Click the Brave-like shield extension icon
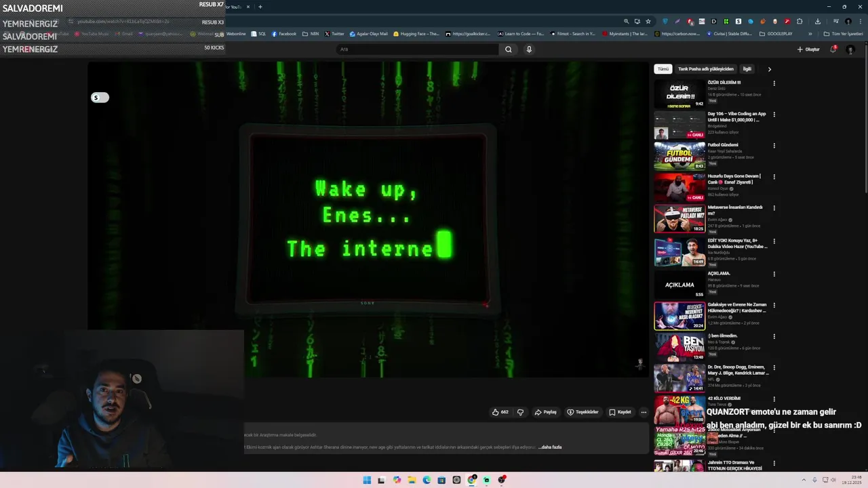Viewport: 868px width, 488px height. tap(665, 21)
